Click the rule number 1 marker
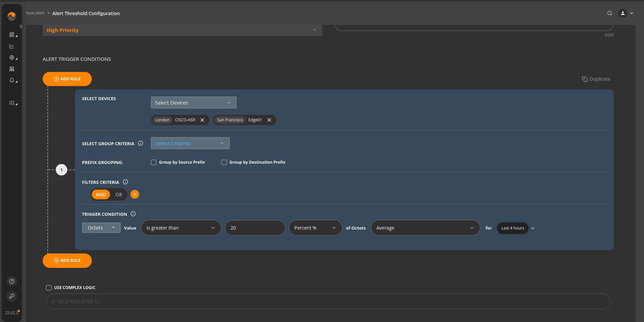The image size is (644, 322). 62,170
